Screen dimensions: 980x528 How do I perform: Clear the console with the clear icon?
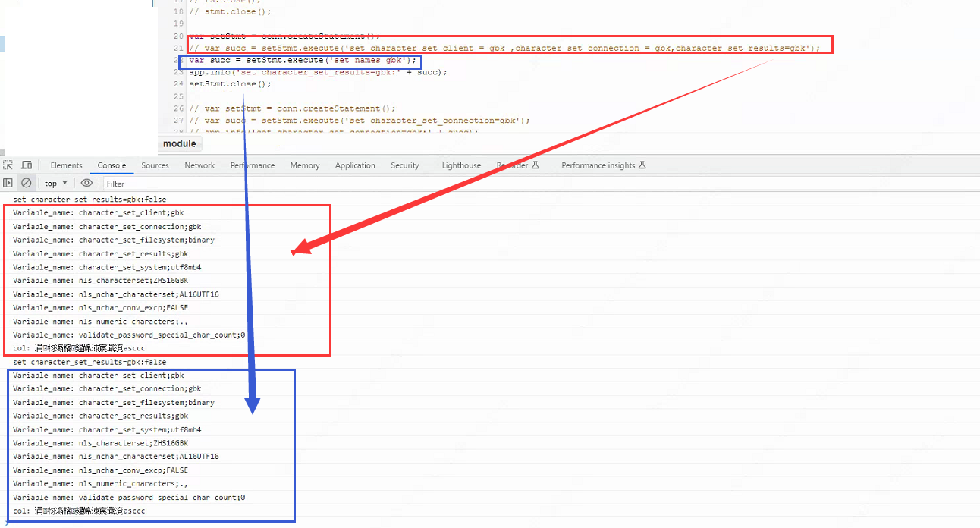[27, 183]
